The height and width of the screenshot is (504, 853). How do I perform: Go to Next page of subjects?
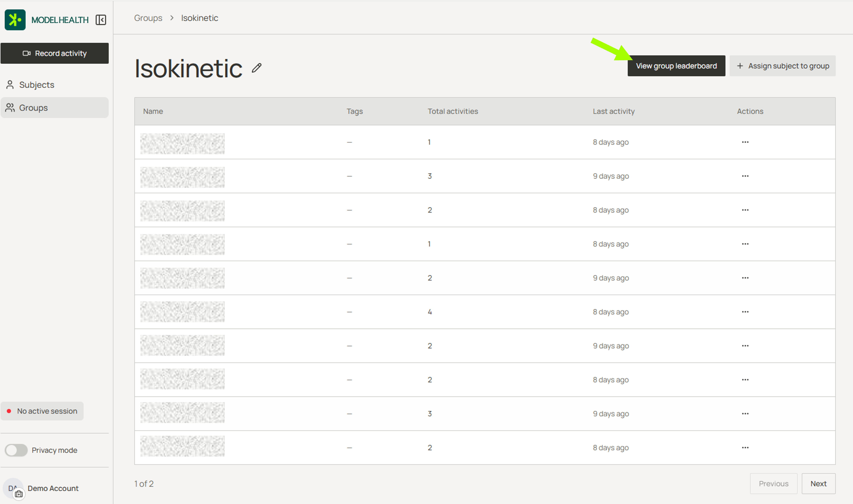pos(818,484)
